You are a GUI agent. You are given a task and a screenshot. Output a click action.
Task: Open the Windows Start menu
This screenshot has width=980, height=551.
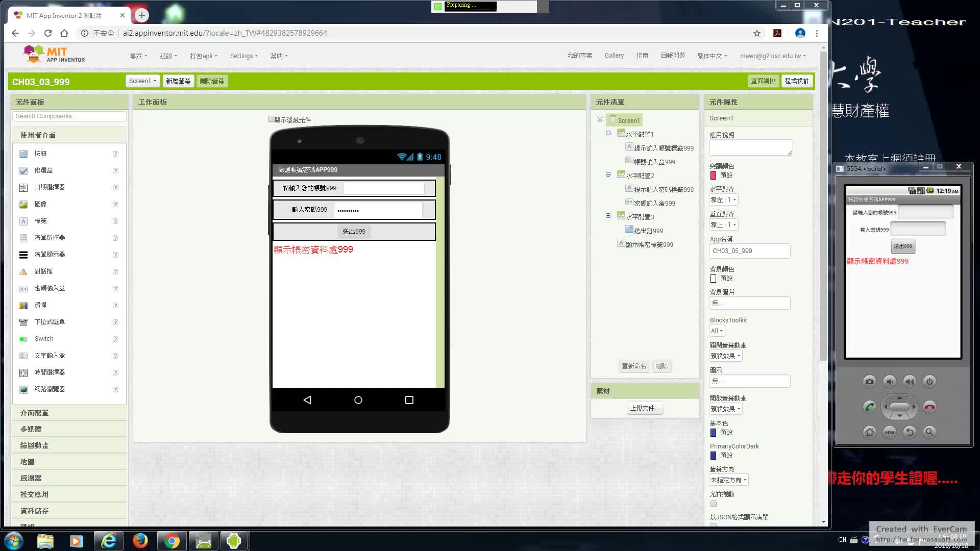tap(14, 541)
